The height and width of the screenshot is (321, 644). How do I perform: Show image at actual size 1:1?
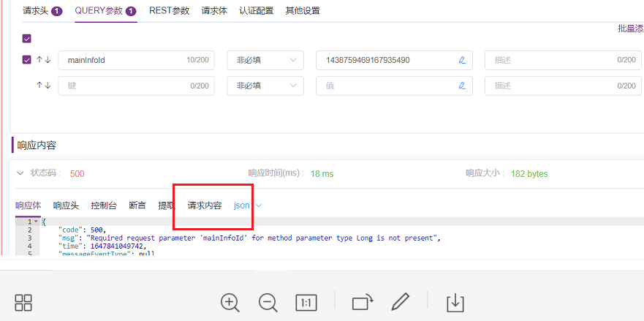pyautogui.click(x=306, y=303)
